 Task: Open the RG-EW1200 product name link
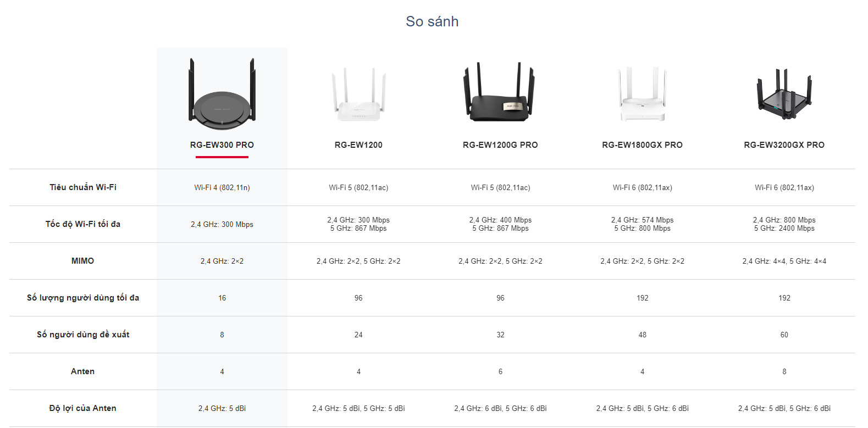click(358, 145)
